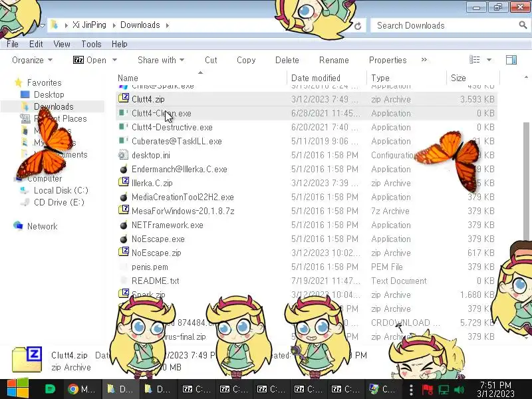
Task: Toggle the preview pane button
Action: [511, 60]
